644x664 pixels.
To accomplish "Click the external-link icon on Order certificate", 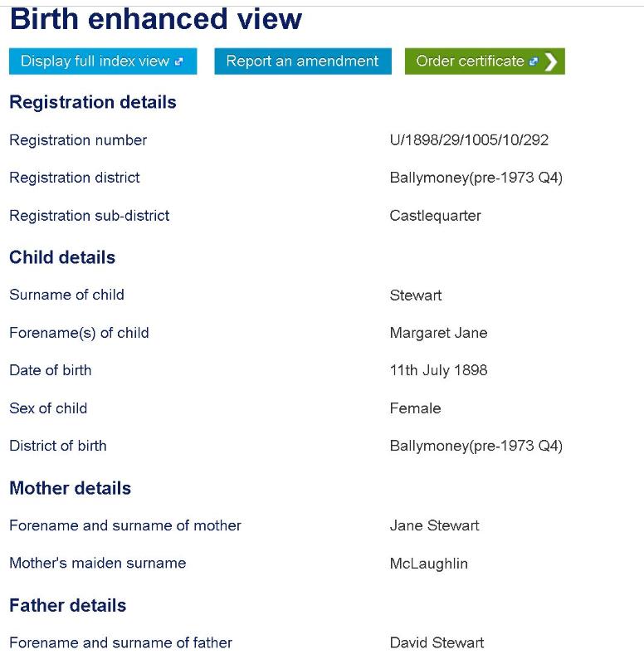I will [533, 61].
